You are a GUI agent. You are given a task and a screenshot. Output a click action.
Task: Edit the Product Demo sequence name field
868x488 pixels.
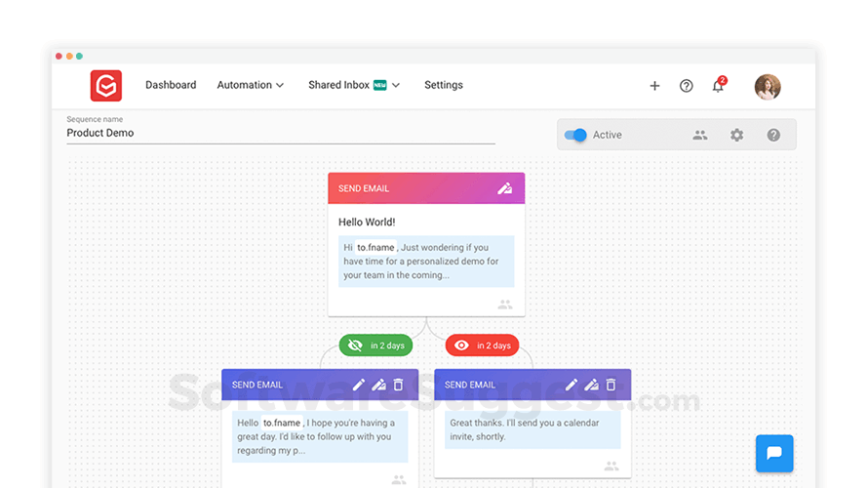(x=281, y=133)
